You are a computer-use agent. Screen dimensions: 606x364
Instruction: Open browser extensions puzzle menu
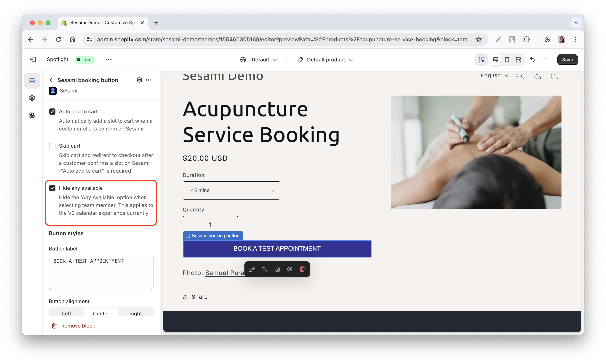pos(526,39)
